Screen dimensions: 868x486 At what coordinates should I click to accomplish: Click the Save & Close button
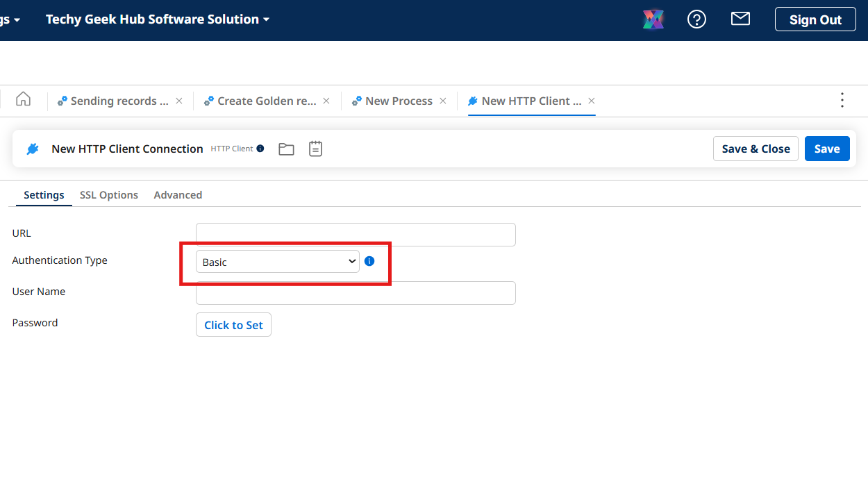coord(756,149)
